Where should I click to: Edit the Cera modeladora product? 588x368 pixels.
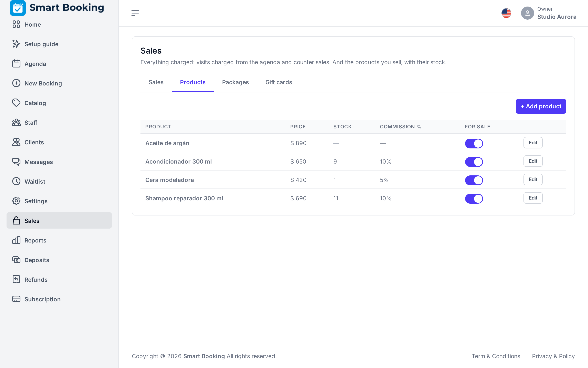pyautogui.click(x=533, y=179)
